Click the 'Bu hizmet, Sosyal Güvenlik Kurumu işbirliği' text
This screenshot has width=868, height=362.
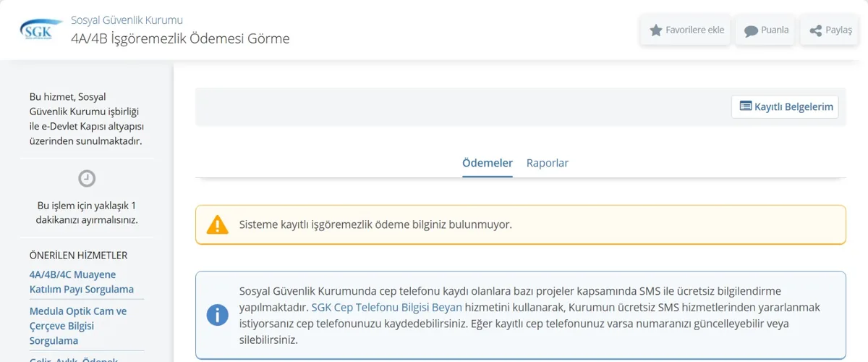(86, 119)
